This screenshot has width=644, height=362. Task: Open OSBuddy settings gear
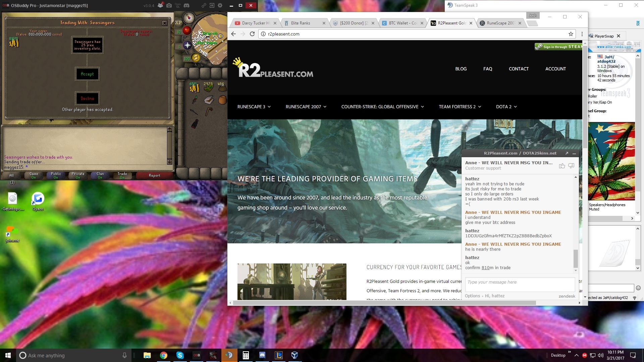tap(220, 5)
